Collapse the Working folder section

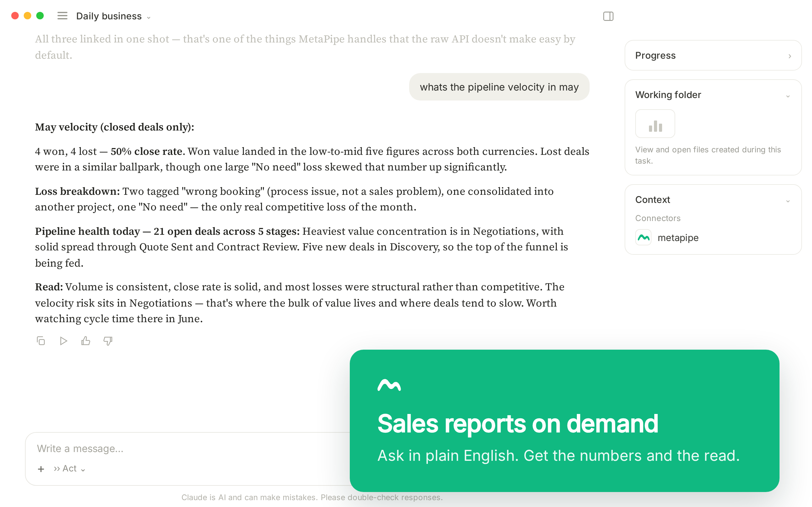(788, 96)
